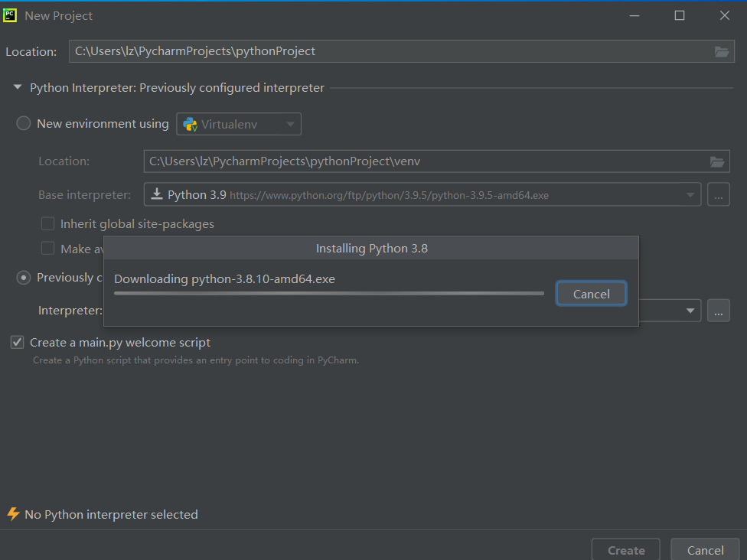Click project Location path input field
747x560 pixels.
tap(402, 51)
